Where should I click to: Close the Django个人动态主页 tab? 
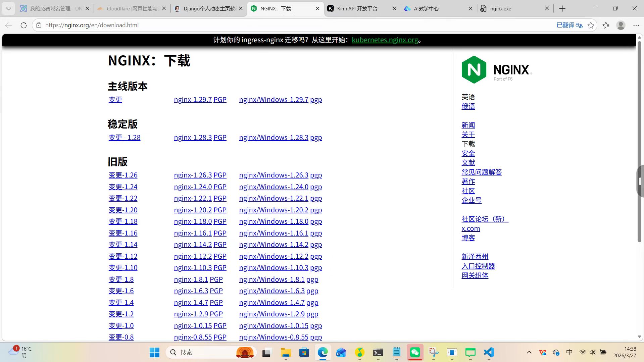241,9
